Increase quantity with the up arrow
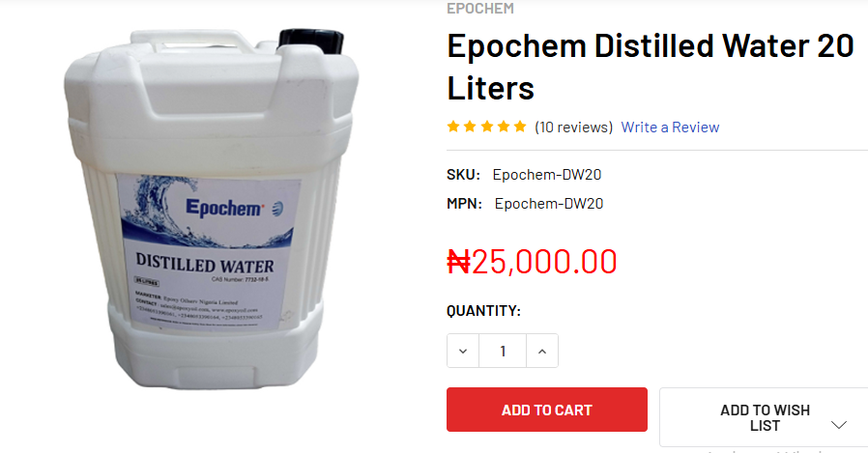 [x=542, y=351]
